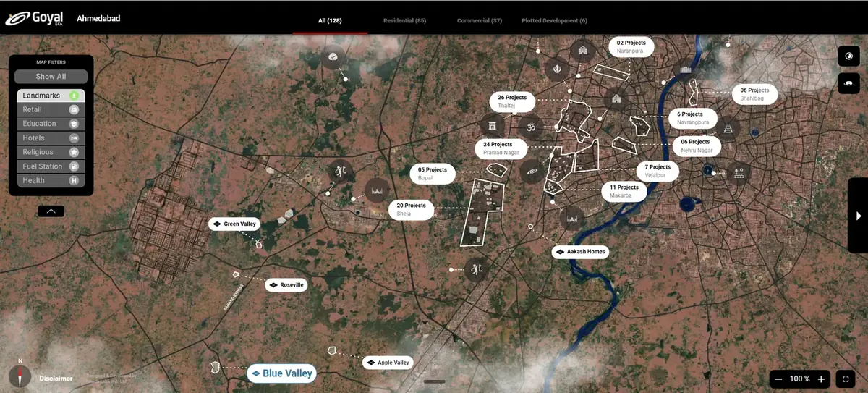The width and height of the screenshot is (868, 393).
Task: Click the building icon left of Navrangpura polygon
Action: 616,98
